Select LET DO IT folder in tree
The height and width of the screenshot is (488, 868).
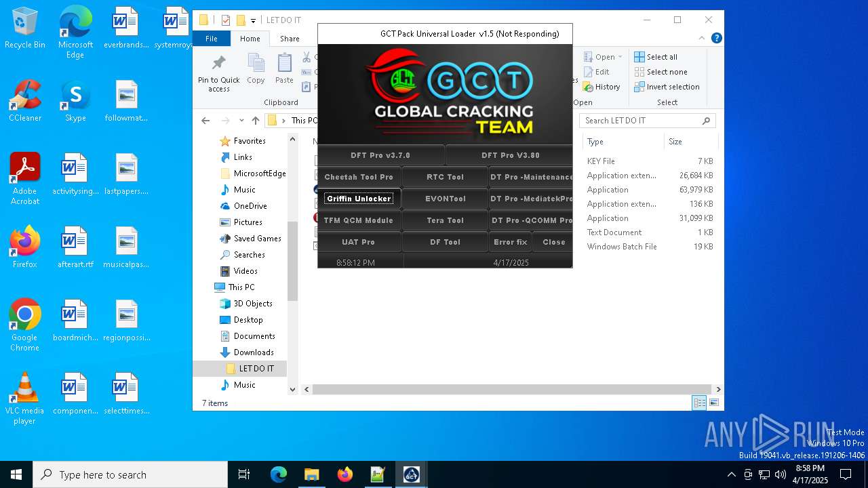click(250, 368)
